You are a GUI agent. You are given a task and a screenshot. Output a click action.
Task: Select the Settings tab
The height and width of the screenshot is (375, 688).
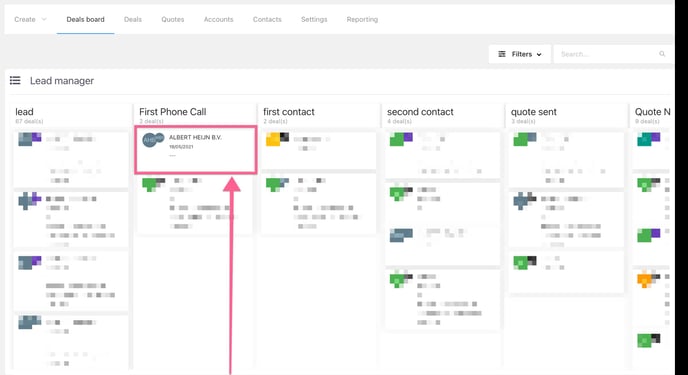click(314, 19)
